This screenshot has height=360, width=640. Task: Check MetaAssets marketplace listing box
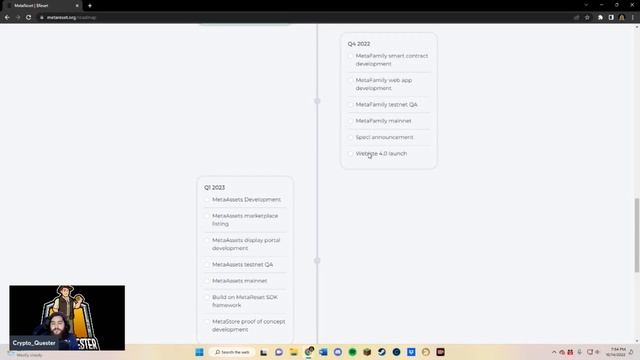click(207, 216)
